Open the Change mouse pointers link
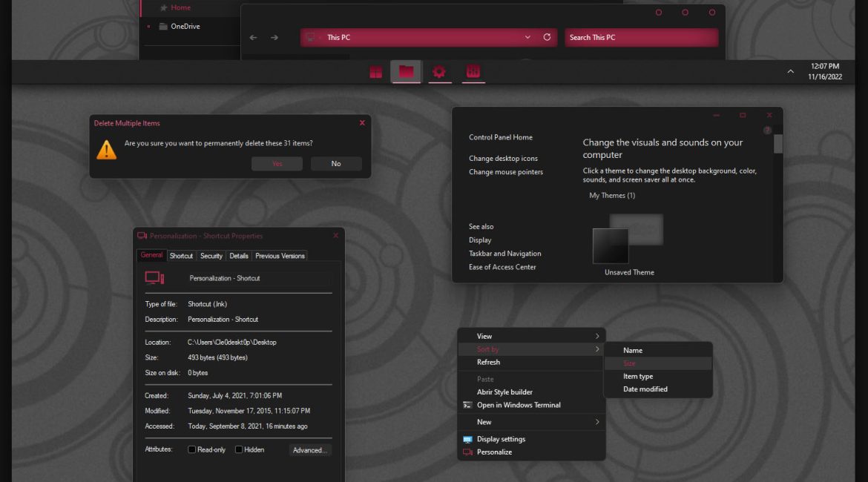The width and height of the screenshot is (868, 482). click(x=505, y=172)
